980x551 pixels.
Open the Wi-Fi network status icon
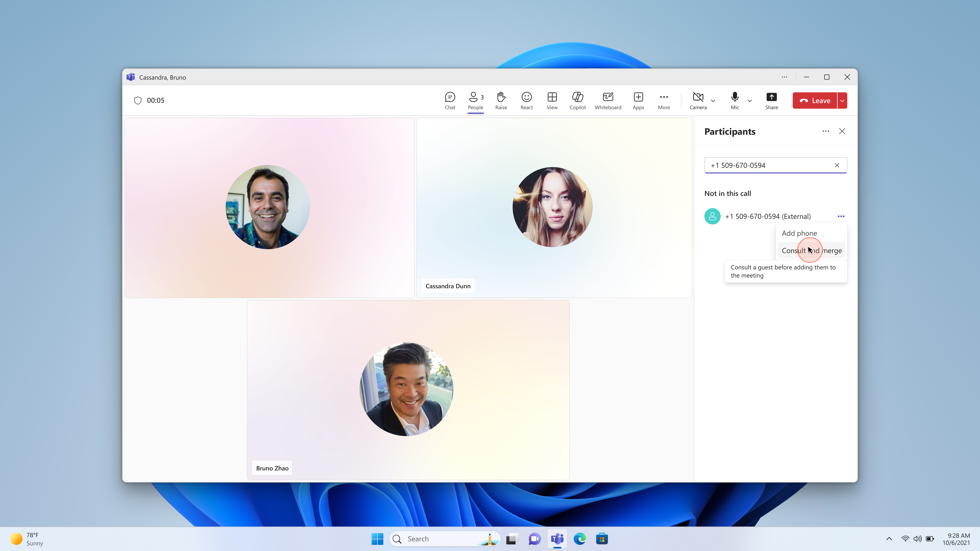pyautogui.click(x=905, y=539)
